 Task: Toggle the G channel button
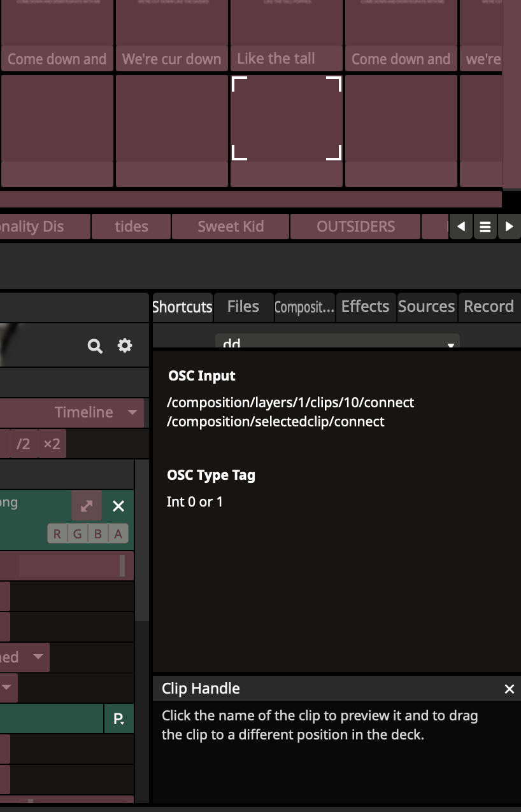(x=78, y=534)
